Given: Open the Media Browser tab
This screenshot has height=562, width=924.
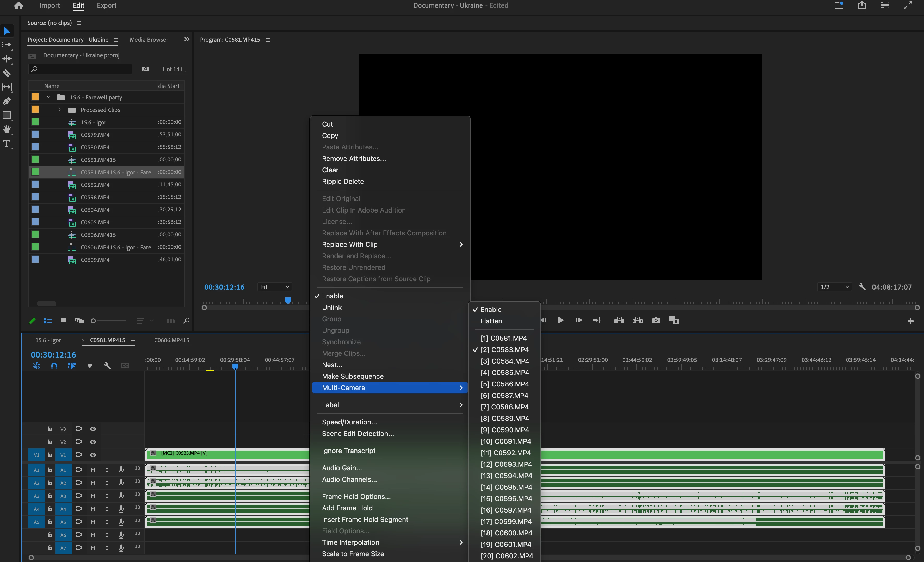Looking at the screenshot, I should coord(149,40).
